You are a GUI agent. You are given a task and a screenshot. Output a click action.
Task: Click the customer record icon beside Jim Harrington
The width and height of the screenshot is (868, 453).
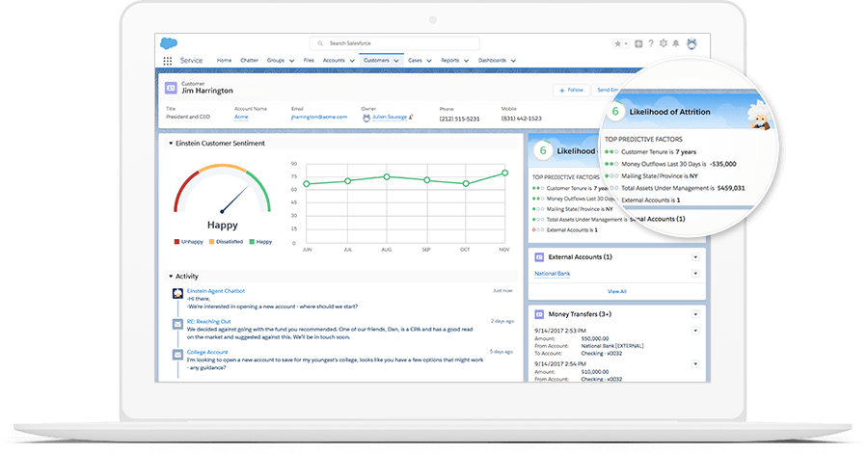tap(171, 88)
